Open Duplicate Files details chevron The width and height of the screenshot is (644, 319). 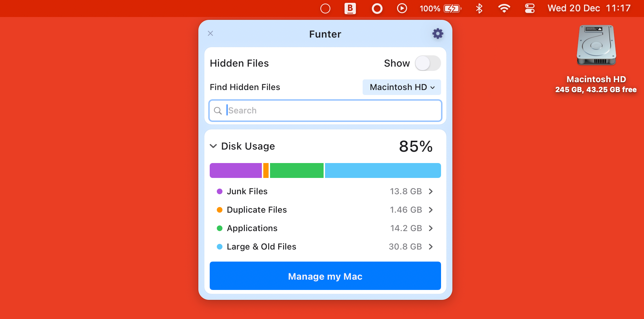[431, 210]
